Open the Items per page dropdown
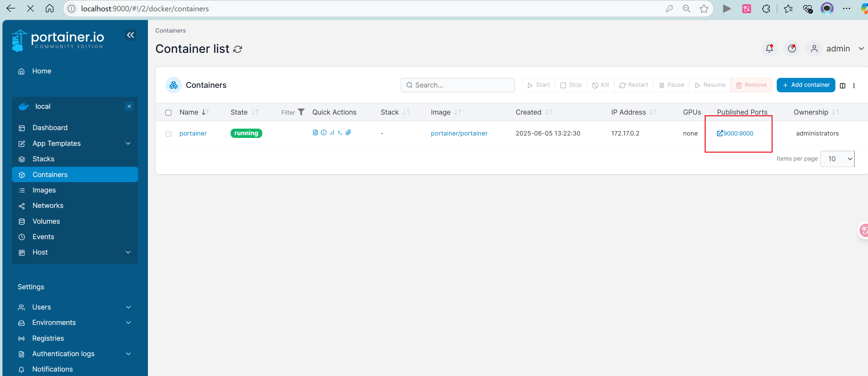This screenshot has width=868, height=376. click(837, 159)
